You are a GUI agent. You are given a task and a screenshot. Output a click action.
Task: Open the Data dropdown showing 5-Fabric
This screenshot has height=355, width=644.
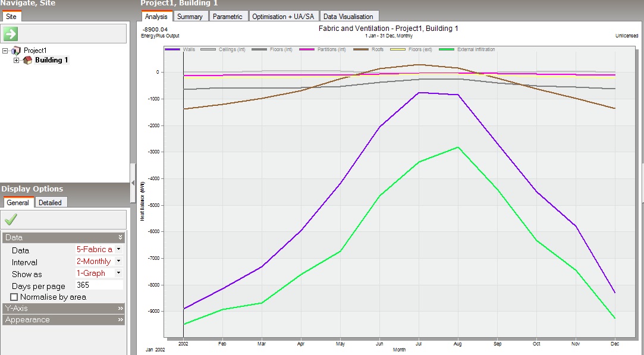[119, 249]
